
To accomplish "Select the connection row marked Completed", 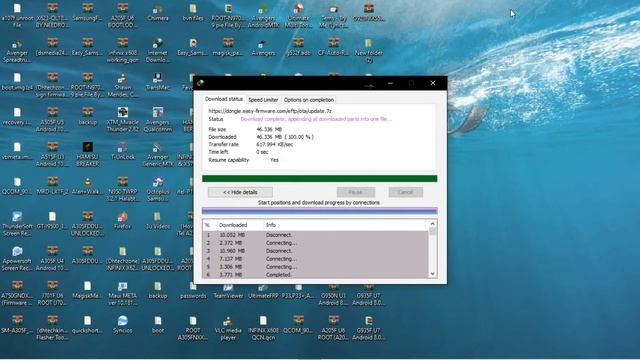I will [x=315, y=275].
